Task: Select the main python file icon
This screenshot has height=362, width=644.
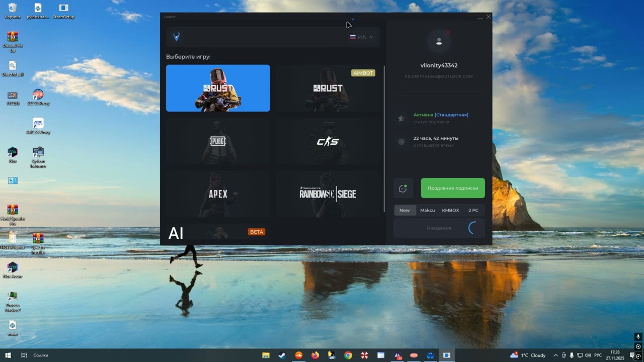Action: pos(13,328)
